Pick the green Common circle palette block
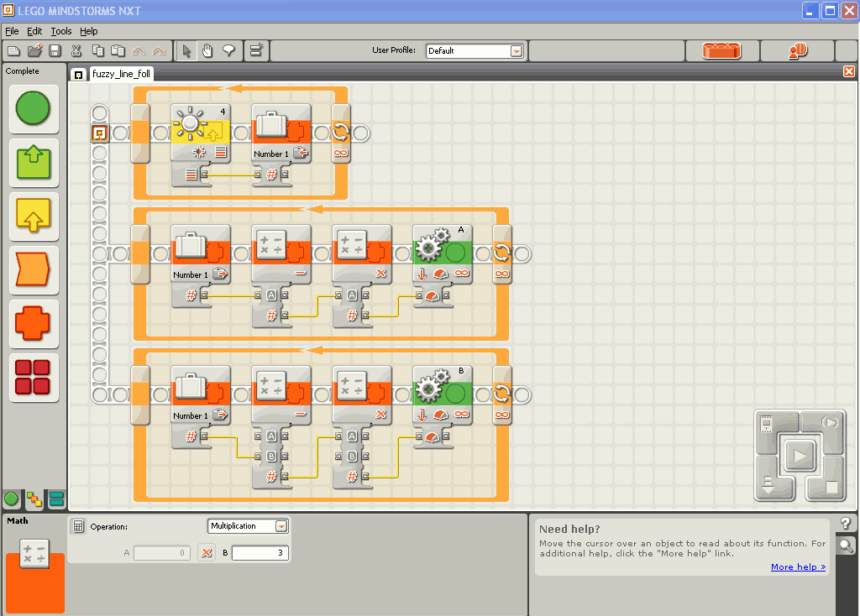The width and height of the screenshot is (860, 616). 33,108
